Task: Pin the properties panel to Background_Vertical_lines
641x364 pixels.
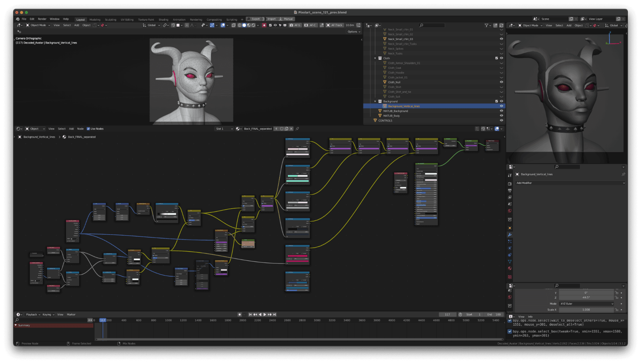Action: click(x=623, y=174)
